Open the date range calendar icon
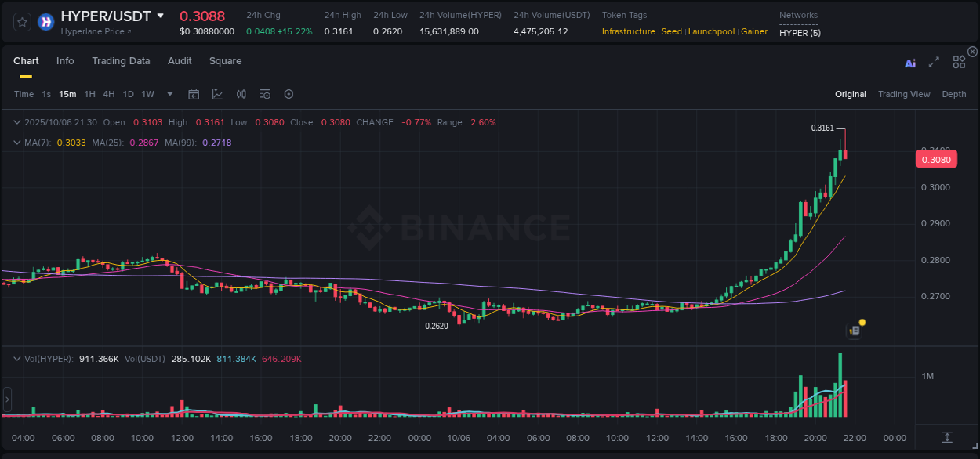980x459 pixels. pos(194,93)
